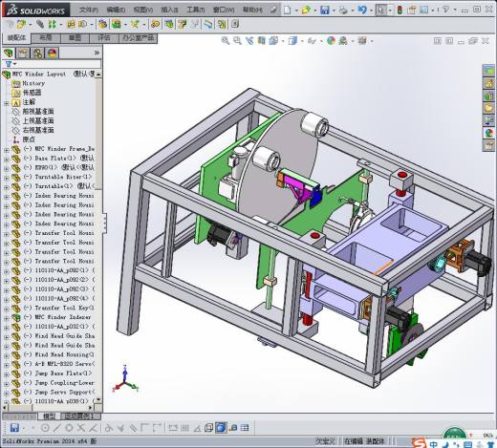Open the feature tree filter funnel dropdown
This screenshot has height=448, width=497.
11,64
